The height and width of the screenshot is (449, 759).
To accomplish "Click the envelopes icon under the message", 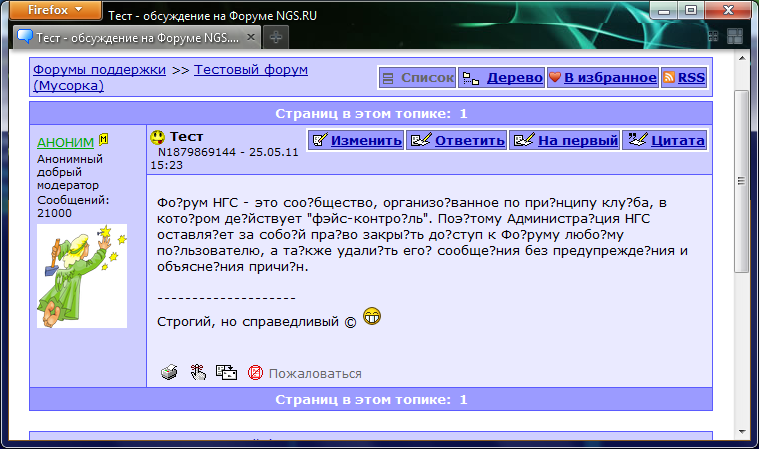I will tap(226, 372).
